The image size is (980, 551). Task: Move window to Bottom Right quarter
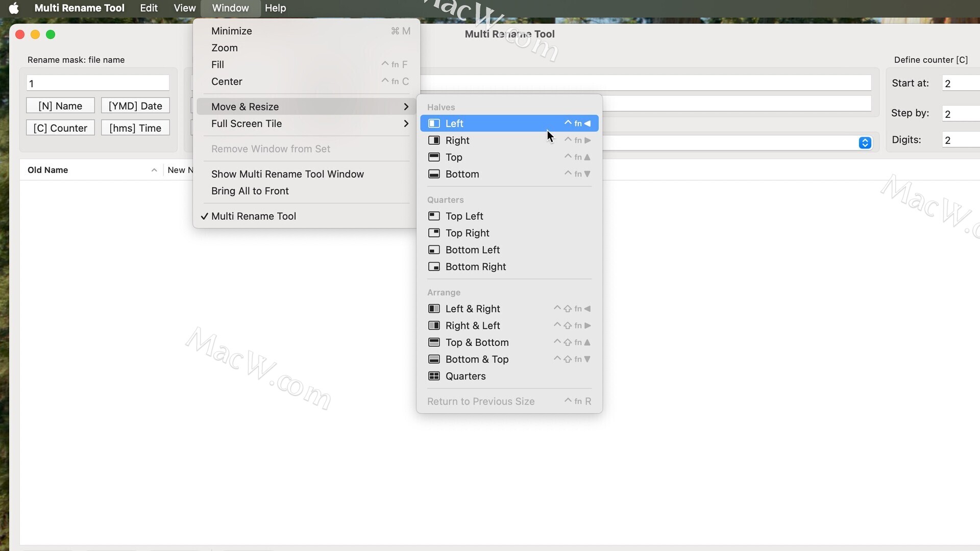coord(509,266)
